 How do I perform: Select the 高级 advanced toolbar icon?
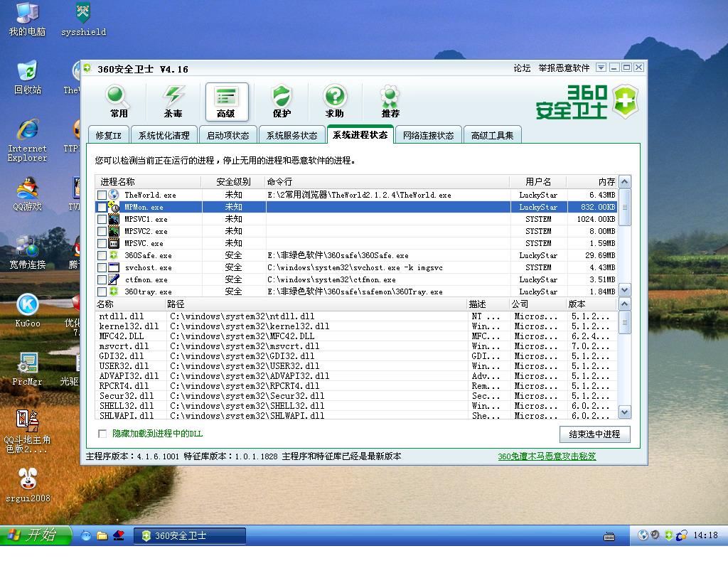(x=227, y=102)
